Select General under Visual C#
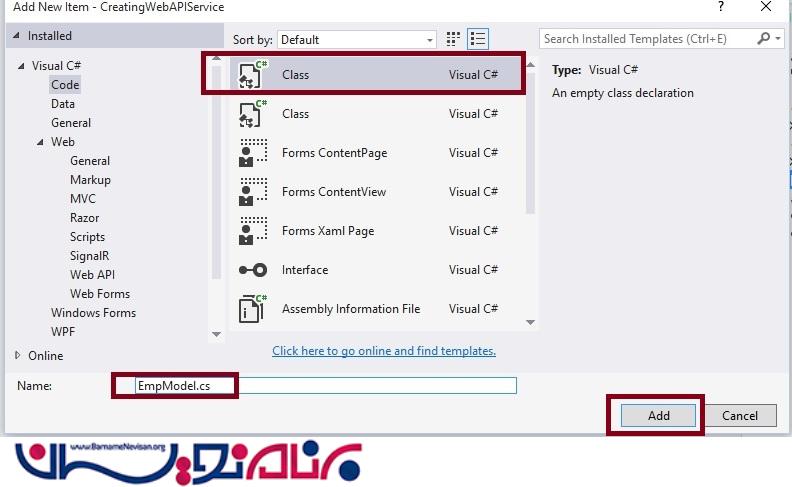792x487 pixels. tap(71, 123)
